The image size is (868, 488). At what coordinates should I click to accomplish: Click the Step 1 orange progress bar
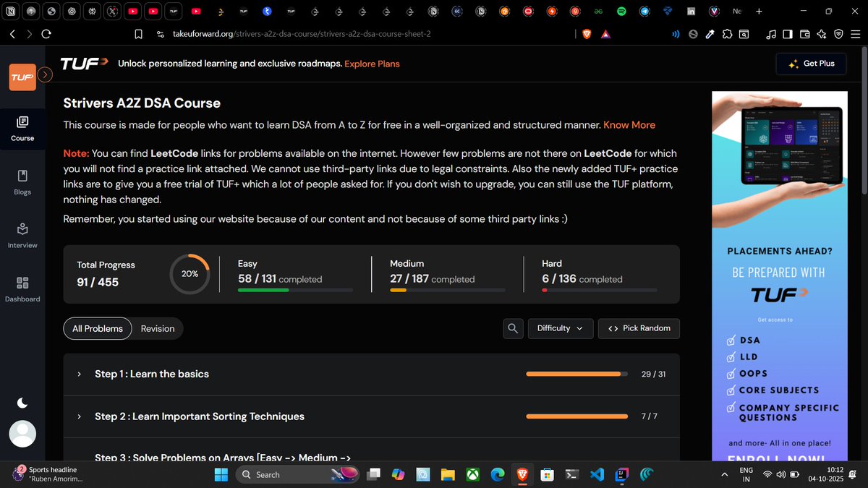pos(576,374)
